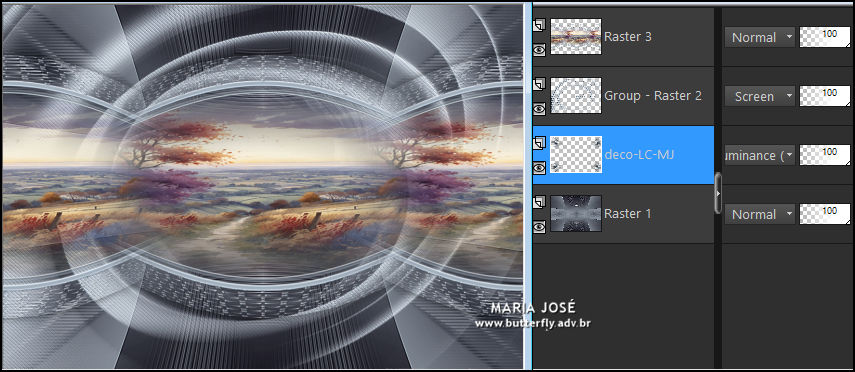The image size is (855, 372).
Task: Select the Raster 1 layer thumbnail
Action: click(x=576, y=213)
